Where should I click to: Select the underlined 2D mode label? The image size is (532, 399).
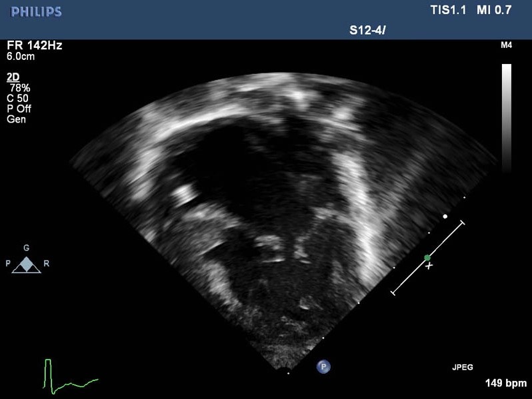tap(13, 77)
